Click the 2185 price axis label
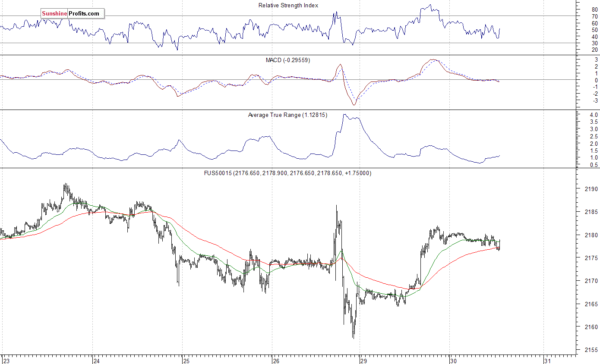Screen dimensions: 600x364 click(591, 212)
